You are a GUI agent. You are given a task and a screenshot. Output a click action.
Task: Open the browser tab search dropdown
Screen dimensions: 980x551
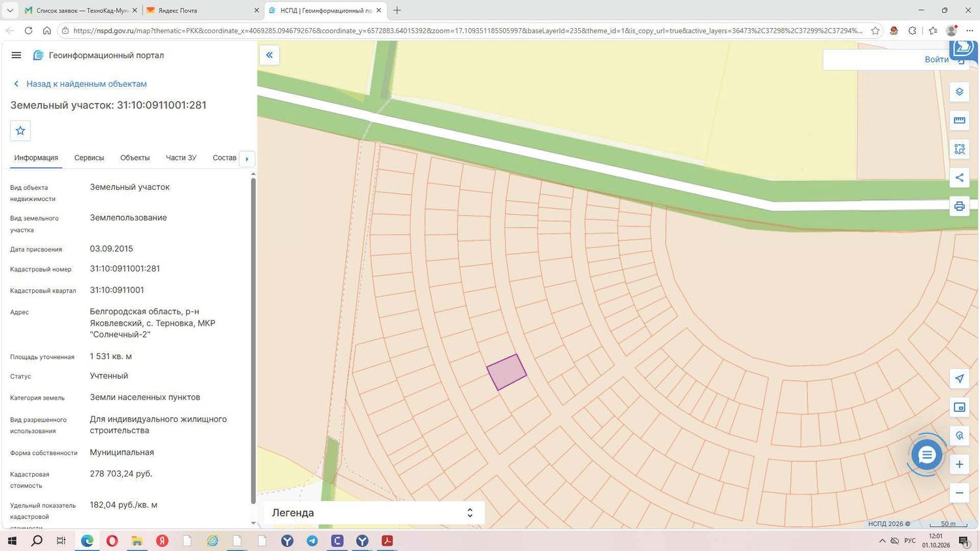point(10,10)
